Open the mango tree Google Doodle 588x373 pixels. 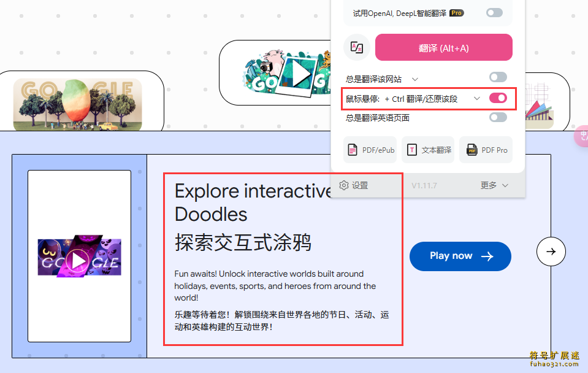78,105
